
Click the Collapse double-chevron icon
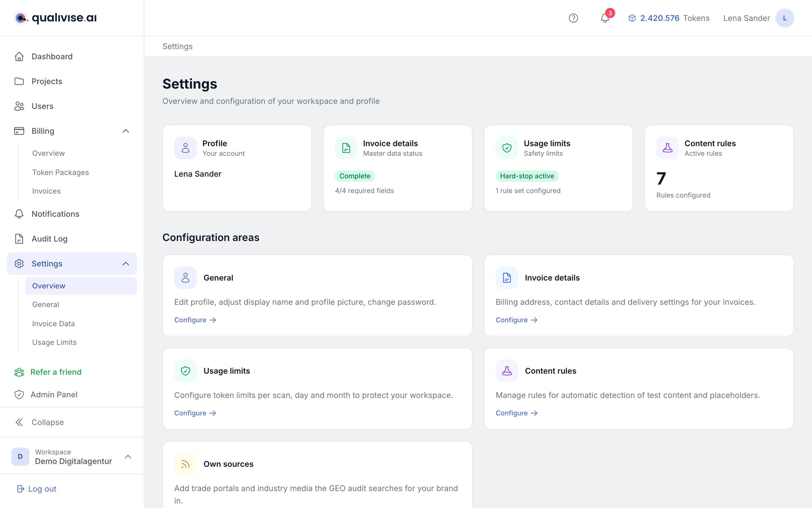point(19,422)
